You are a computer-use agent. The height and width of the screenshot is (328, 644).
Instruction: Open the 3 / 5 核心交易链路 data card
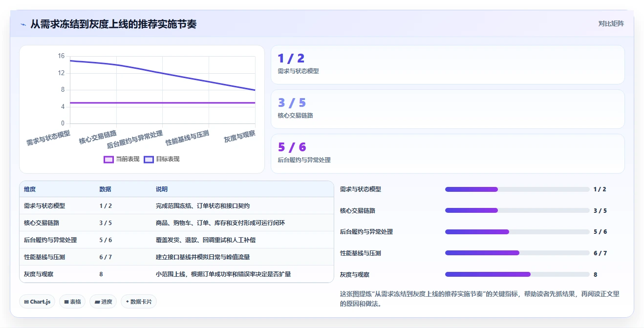click(x=448, y=109)
